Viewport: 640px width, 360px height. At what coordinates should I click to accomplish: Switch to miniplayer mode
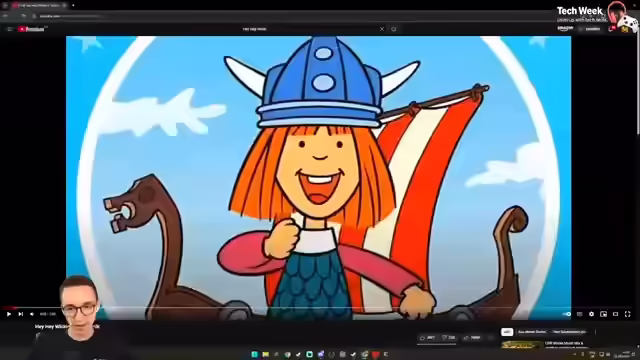(603, 314)
